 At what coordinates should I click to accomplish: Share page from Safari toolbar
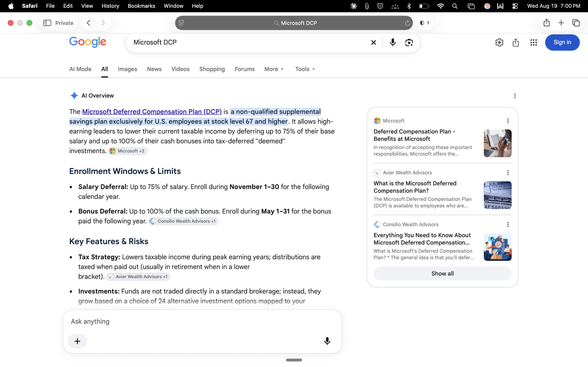pyautogui.click(x=546, y=23)
